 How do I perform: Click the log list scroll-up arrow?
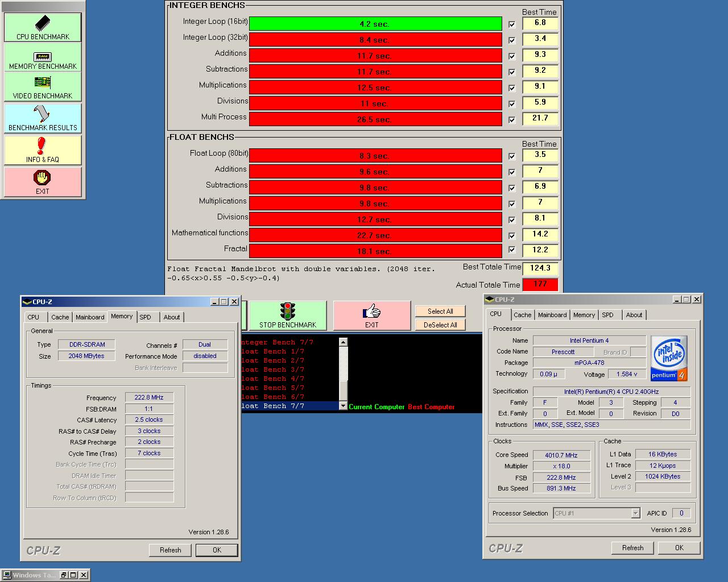pyautogui.click(x=343, y=342)
